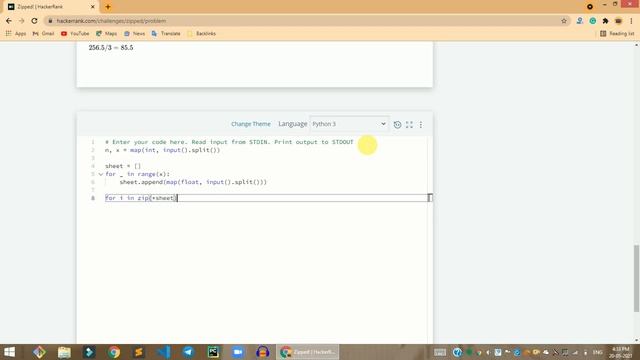Open touch keyboard tray icon
The image size is (640, 360).
440,352
